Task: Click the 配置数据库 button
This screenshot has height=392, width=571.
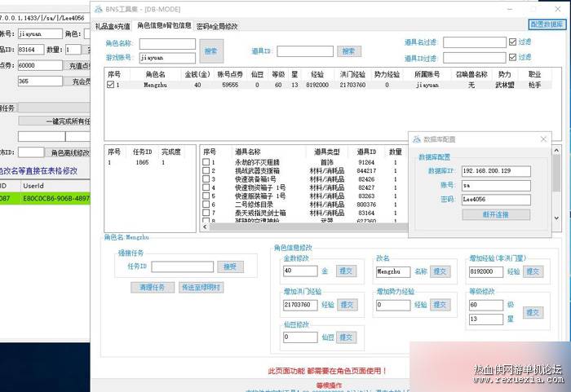Action: click(x=547, y=24)
